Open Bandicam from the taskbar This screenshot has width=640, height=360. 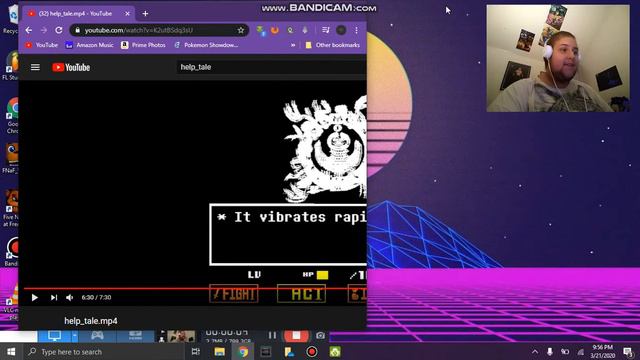click(312, 352)
